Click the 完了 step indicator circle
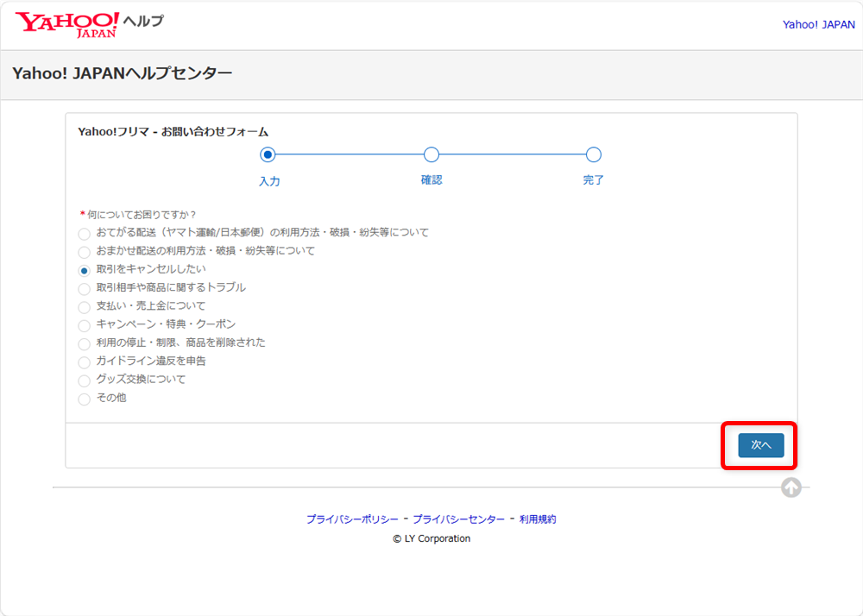 594,154
